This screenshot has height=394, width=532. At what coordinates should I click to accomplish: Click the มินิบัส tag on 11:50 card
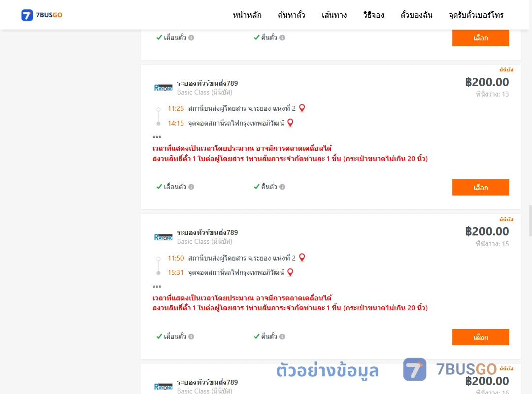point(506,220)
